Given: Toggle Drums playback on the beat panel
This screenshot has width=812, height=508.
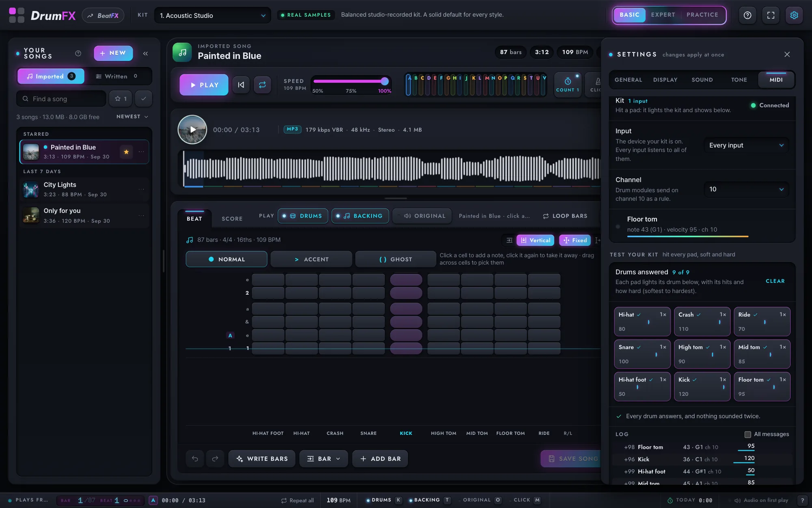Looking at the screenshot, I should (x=302, y=216).
